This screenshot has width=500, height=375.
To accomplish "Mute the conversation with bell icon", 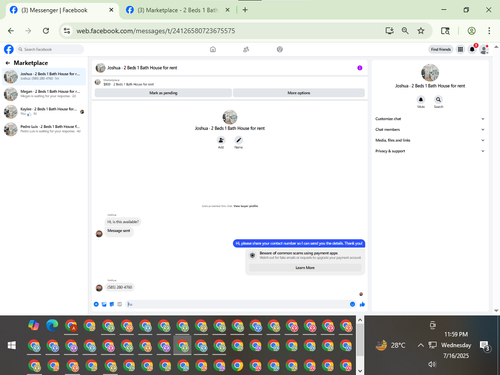I will (421, 99).
